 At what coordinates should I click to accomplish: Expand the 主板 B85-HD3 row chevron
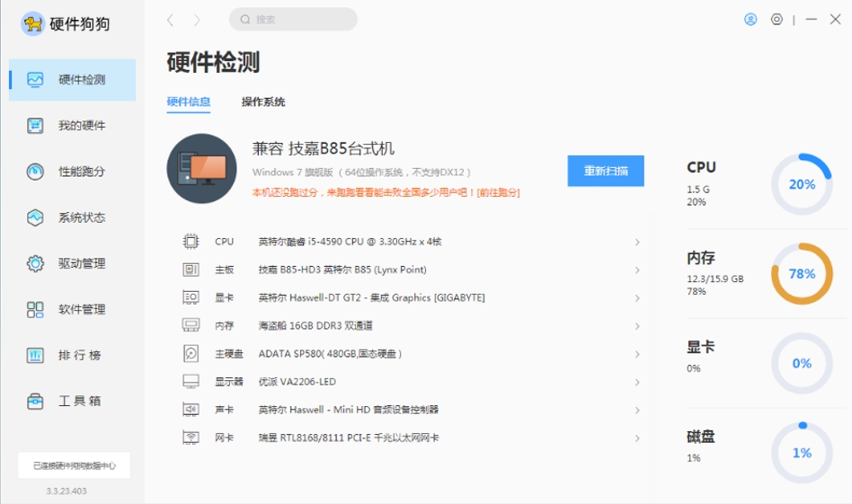(637, 270)
